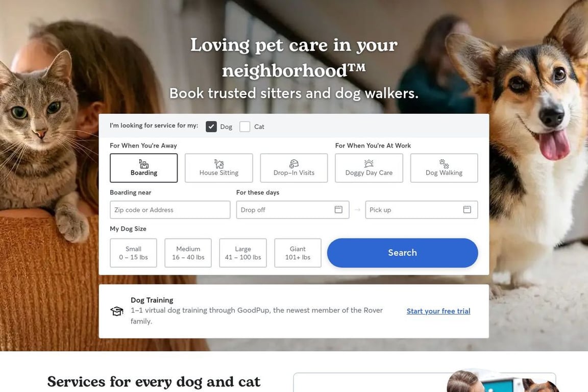Select Medium 16 – 40 lbs dog size
The image size is (588, 392).
pyautogui.click(x=188, y=253)
